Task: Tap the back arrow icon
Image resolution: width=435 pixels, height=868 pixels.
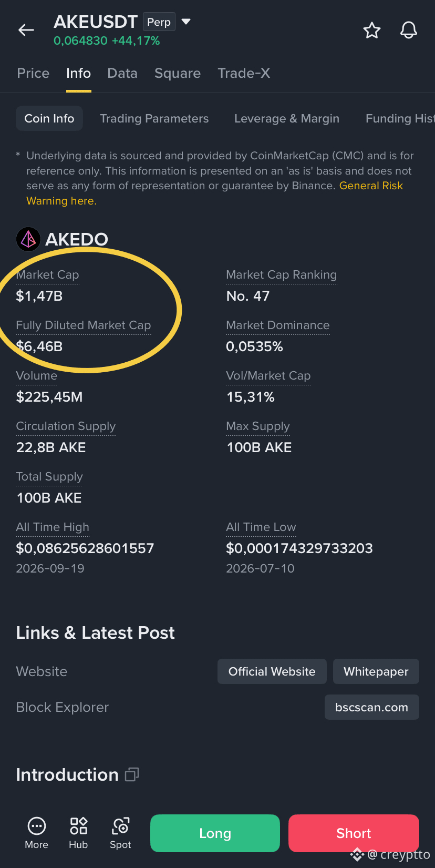Action: (x=26, y=30)
